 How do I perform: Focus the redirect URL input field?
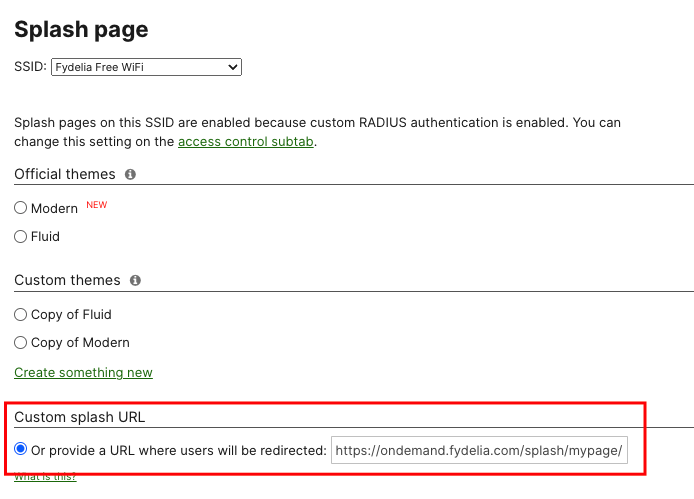click(x=479, y=450)
